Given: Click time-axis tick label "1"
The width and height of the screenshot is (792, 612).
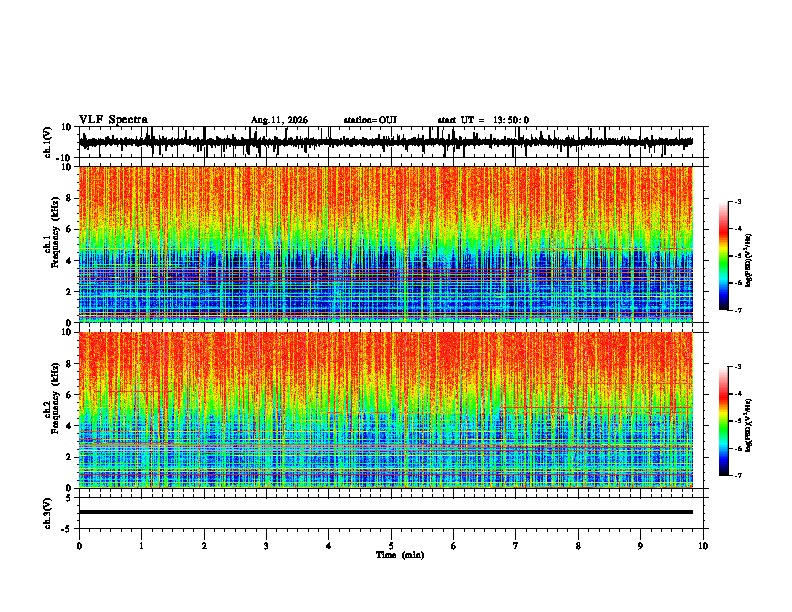Looking at the screenshot, I should tap(141, 546).
